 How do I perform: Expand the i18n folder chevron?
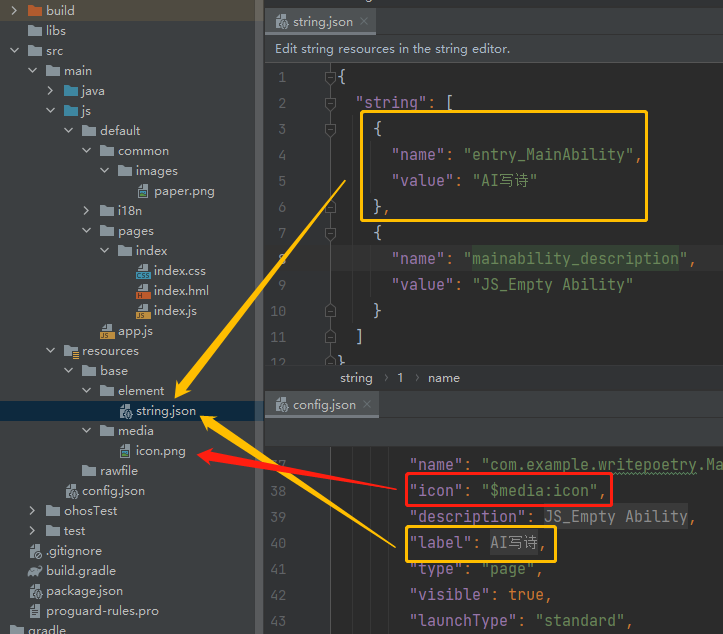tap(86, 211)
